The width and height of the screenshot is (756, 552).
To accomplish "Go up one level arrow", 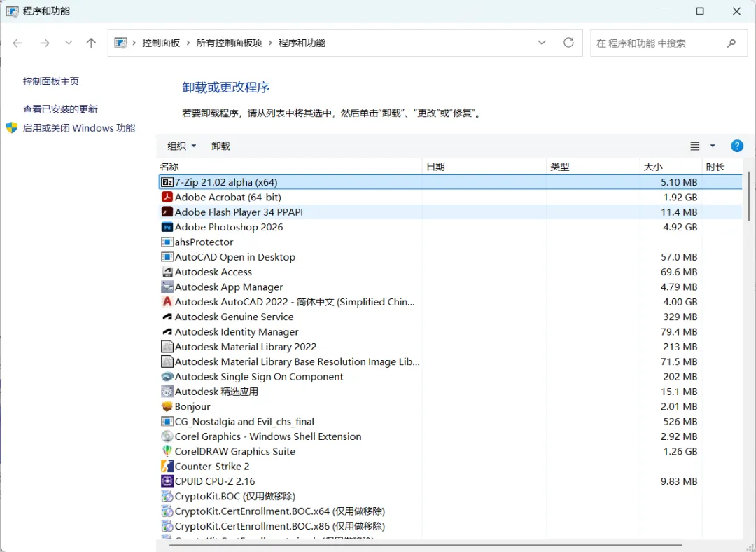I will [91, 43].
